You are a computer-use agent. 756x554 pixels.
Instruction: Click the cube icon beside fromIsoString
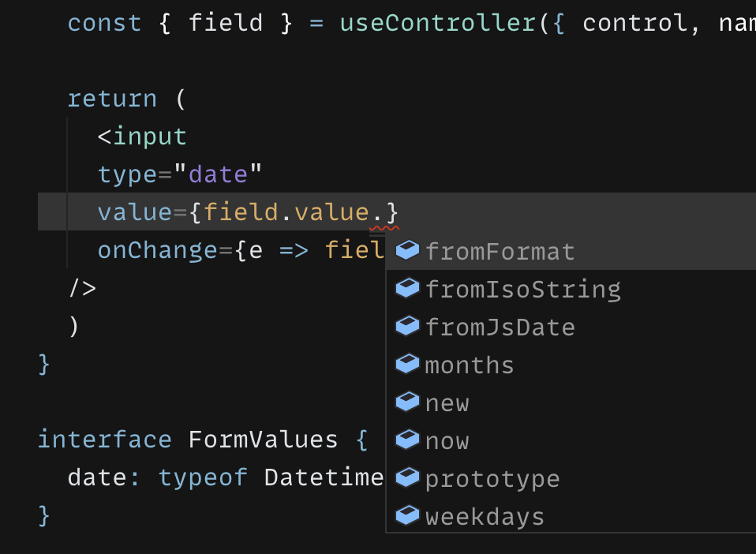point(407,288)
